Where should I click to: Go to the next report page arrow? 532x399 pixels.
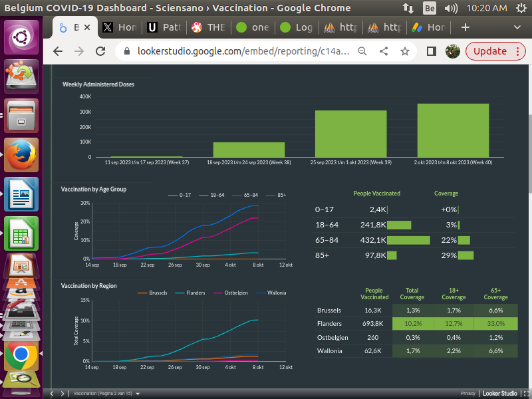coord(62,393)
